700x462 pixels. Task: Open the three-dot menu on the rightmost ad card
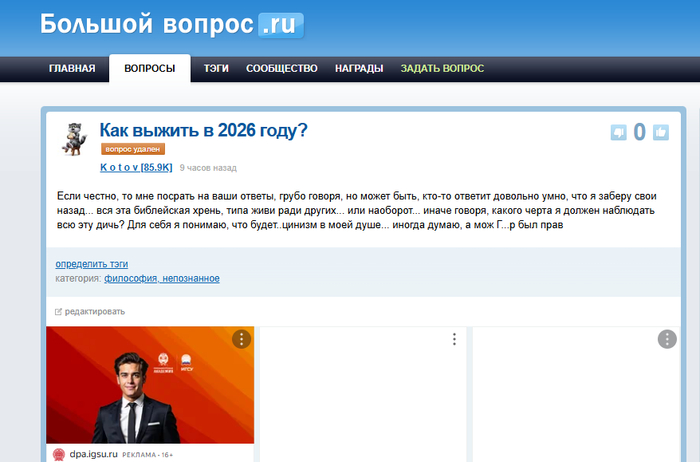point(667,339)
